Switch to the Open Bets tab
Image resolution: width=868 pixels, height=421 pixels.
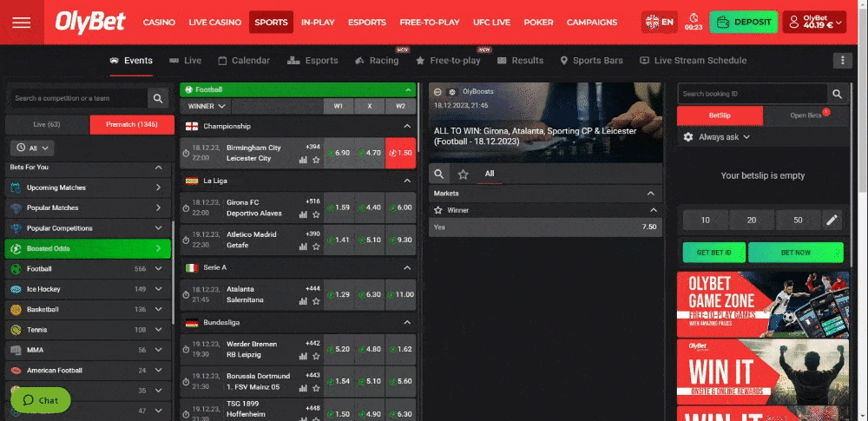tap(806, 115)
